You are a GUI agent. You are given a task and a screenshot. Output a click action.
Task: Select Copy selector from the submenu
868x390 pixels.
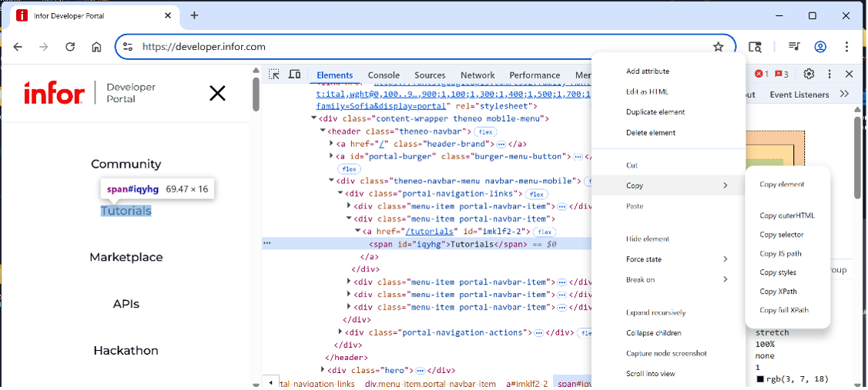coord(781,235)
